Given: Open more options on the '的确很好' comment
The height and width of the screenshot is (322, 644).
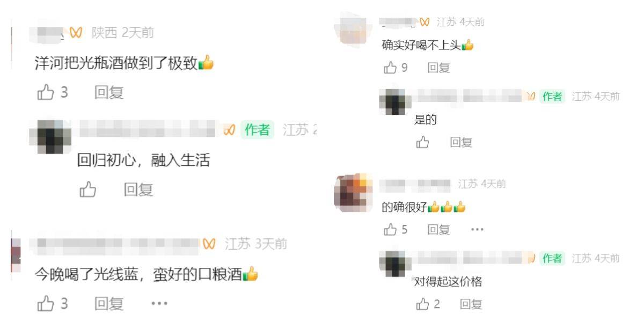Looking at the screenshot, I should pyautogui.click(x=477, y=230).
